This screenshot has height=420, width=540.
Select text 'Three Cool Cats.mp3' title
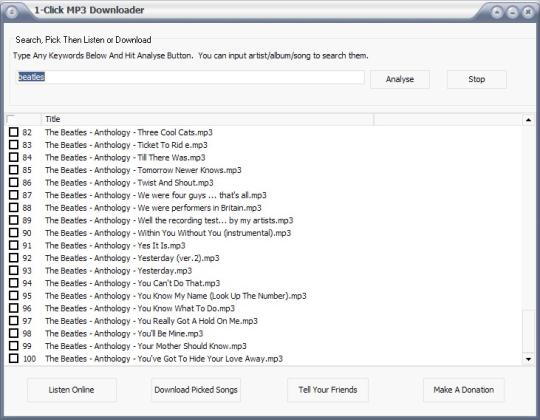click(x=175, y=132)
